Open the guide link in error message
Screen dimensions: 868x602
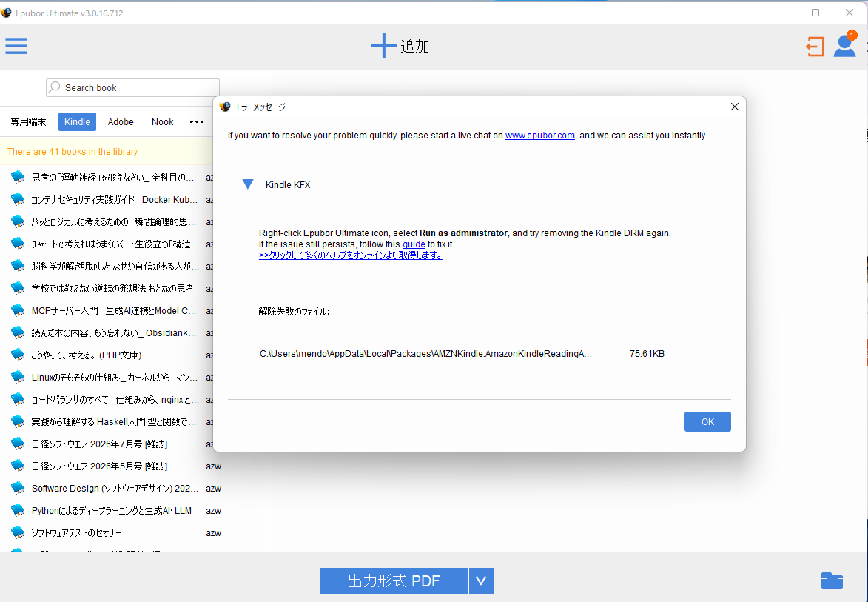tap(414, 244)
